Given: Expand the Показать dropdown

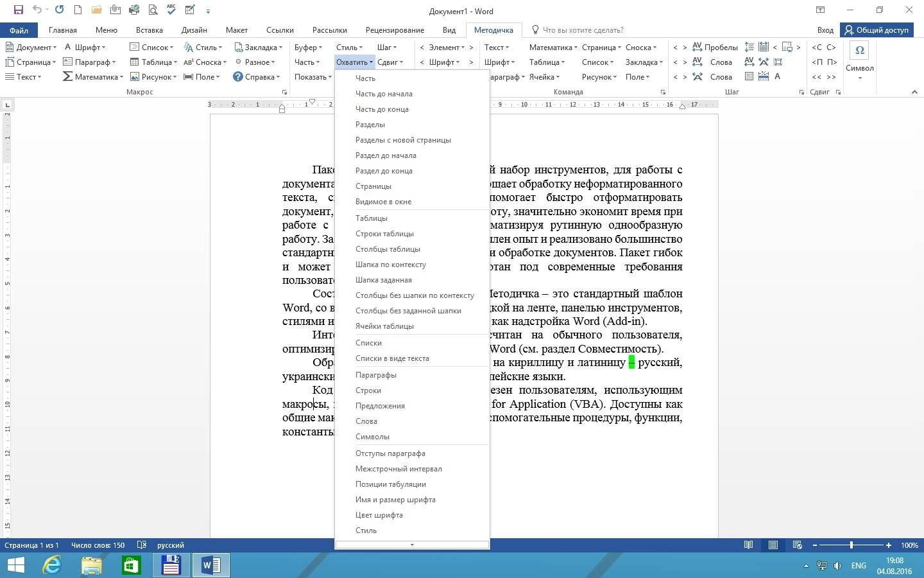Looking at the screenshot, I should pyautogui.click(x=312, y=76).
